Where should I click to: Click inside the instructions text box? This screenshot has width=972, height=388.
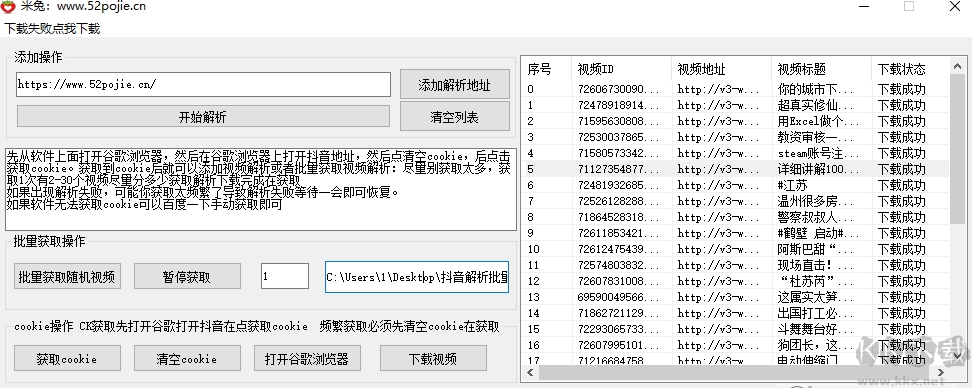click(x=260, y=189)
